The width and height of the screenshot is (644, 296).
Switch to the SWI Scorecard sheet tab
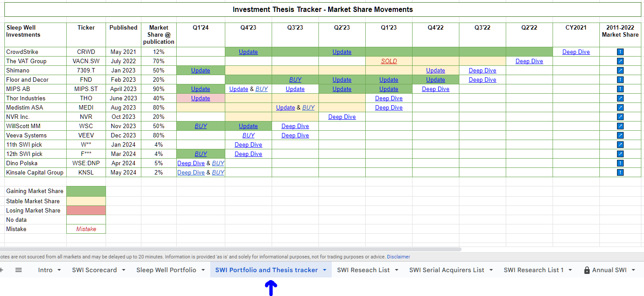coord(95,270)
